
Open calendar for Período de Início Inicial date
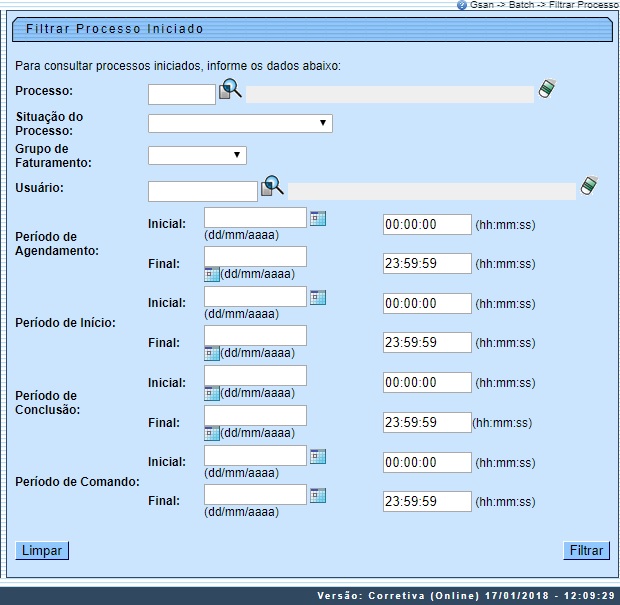[x=318, y=298]
